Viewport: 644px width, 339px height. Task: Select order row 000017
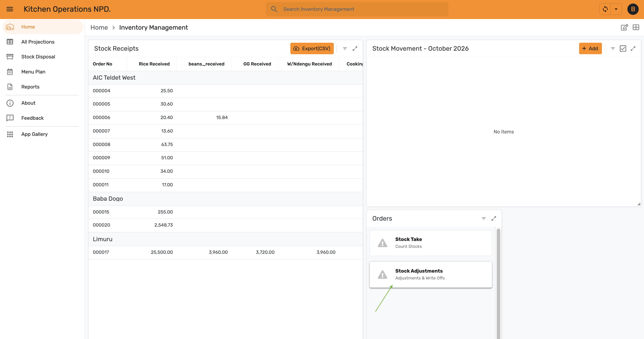225,252
